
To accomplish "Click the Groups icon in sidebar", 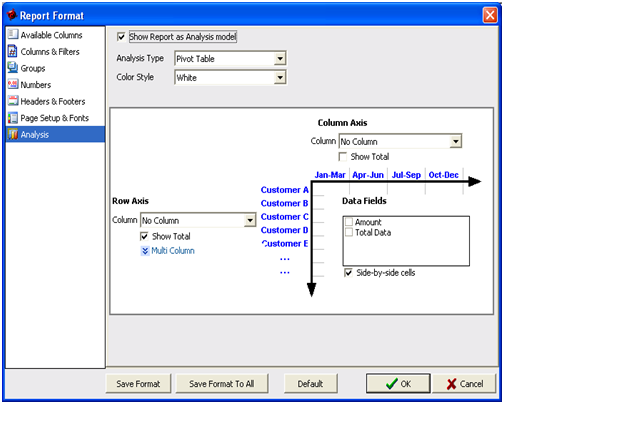I will tap(12, 68).
